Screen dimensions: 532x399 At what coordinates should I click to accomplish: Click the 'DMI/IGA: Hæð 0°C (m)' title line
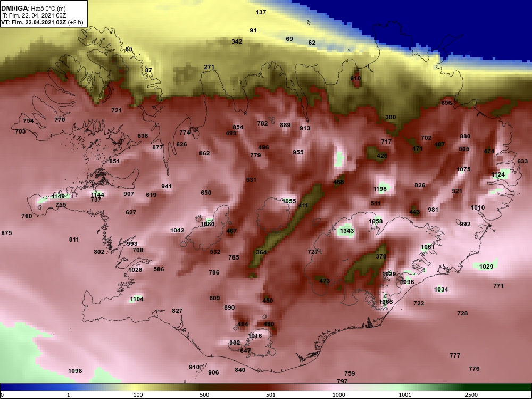(34, 9)
